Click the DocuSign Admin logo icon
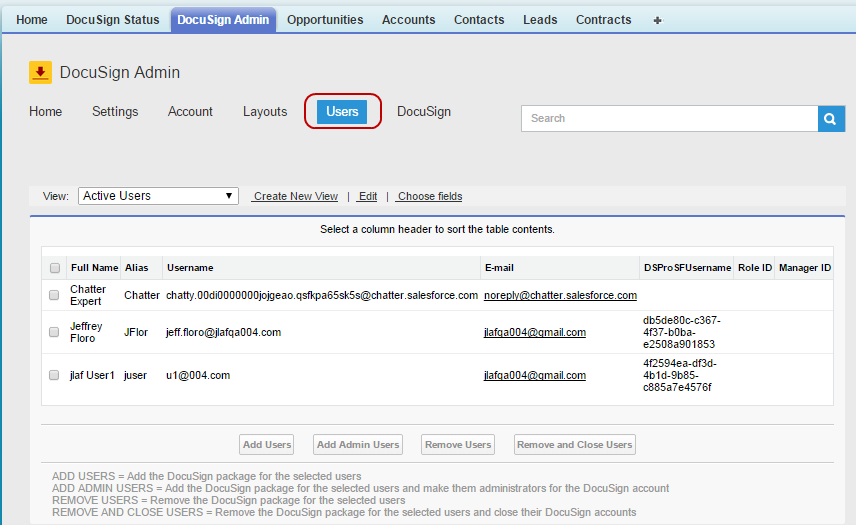 point(40,72)
